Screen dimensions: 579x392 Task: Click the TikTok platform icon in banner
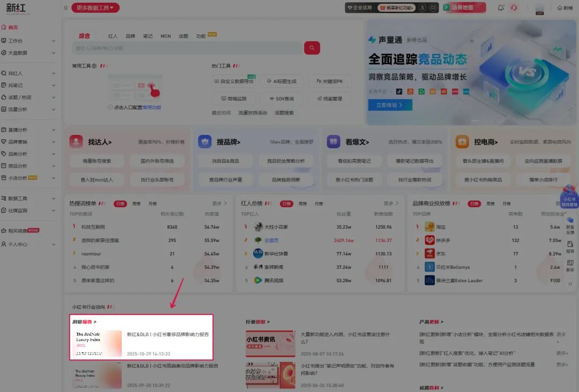pyautogui.click(x=399, y=92)
